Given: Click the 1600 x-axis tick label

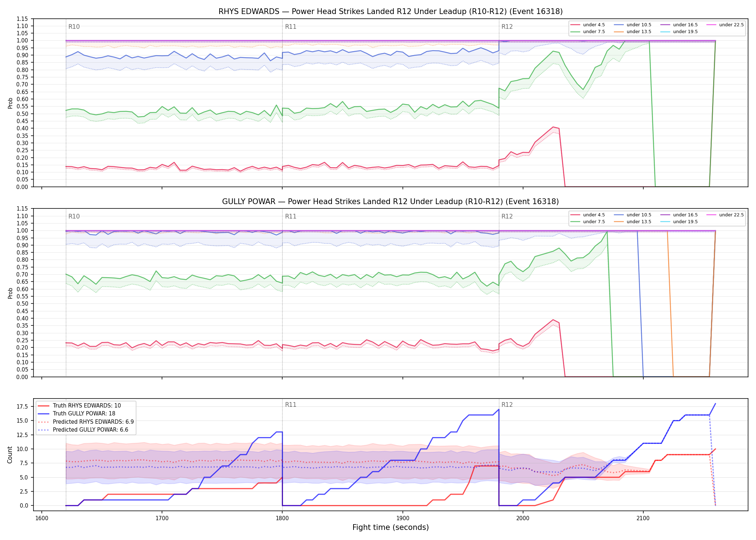Looking at the screenshot, I should (x=42, y=518).
